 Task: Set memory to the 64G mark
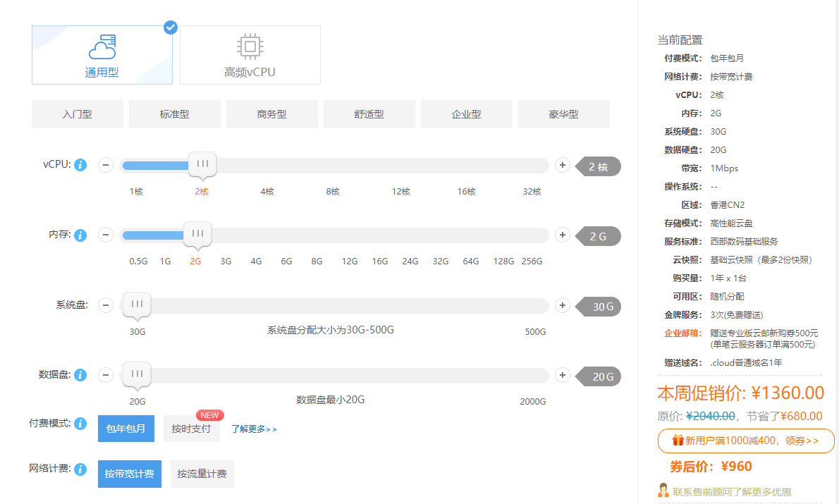(471, 261)
